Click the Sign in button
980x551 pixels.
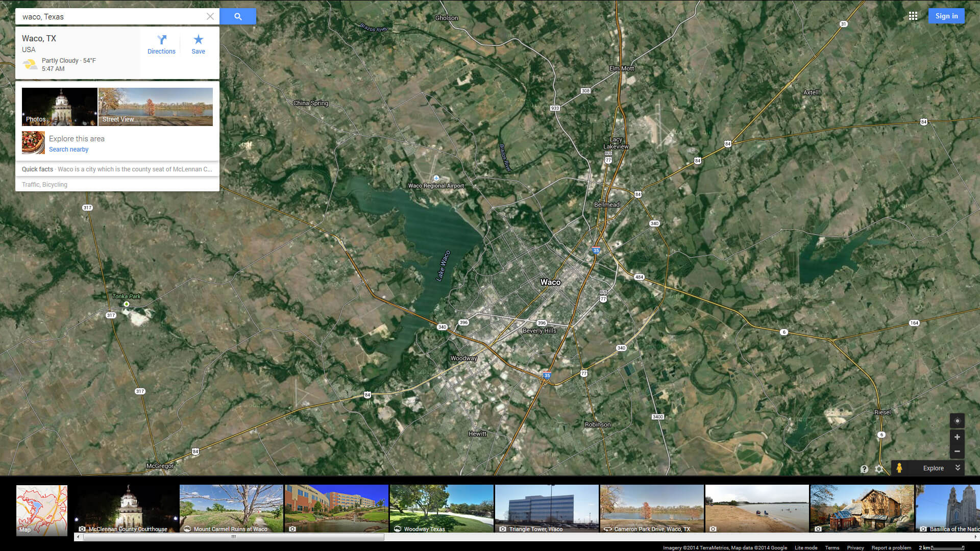pyautogui.click(x=946, y=16)
